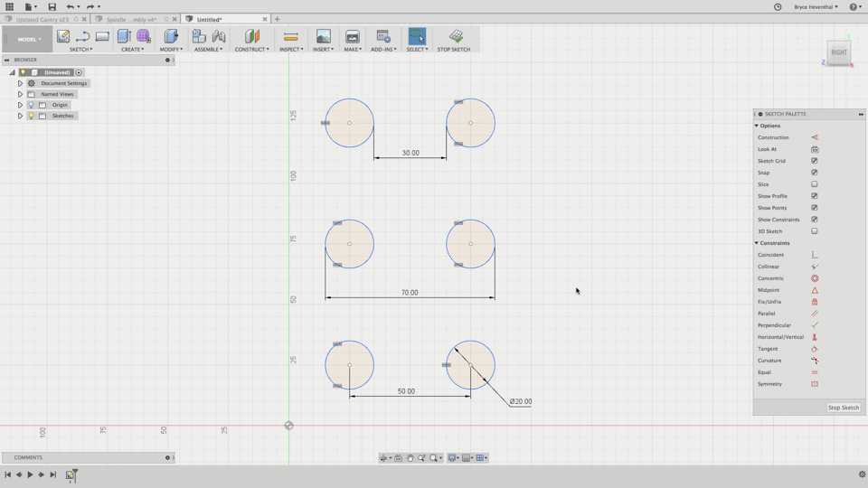Open the CONSTRUCT menu
This screenshot has width=868, height=488.
click(251, 49)
